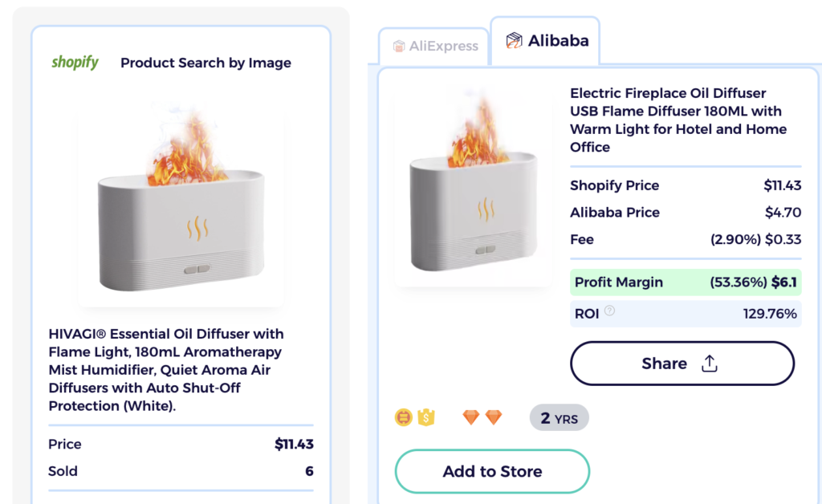Click the 2 YRS supplier badge

(559, 417)
